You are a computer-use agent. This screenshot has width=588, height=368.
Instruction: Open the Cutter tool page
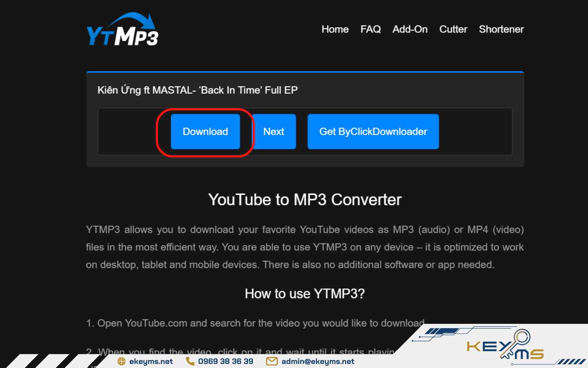453,29
